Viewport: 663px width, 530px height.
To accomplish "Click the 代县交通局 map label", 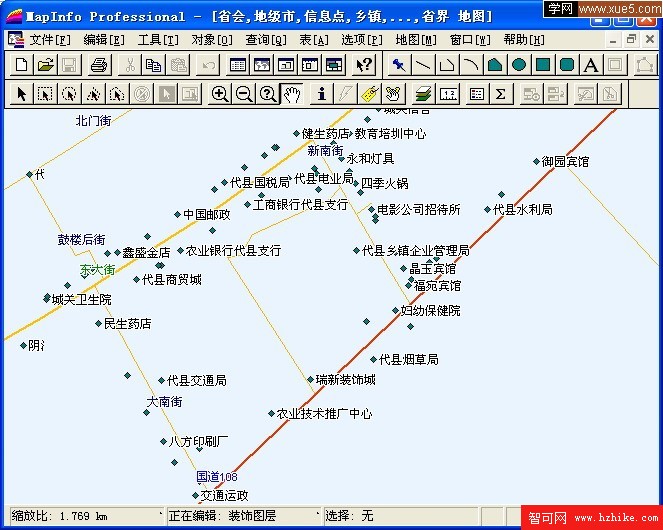I will 197,380.
